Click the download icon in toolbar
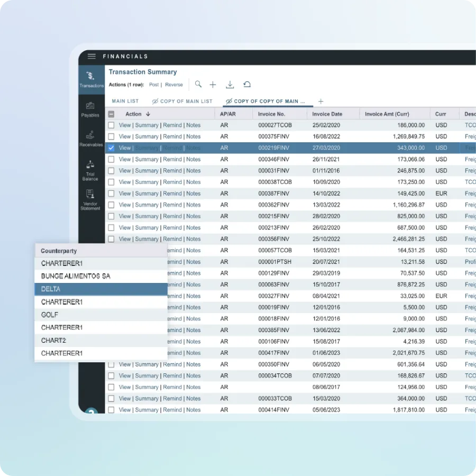476x476 pixels. coord(230,85)
